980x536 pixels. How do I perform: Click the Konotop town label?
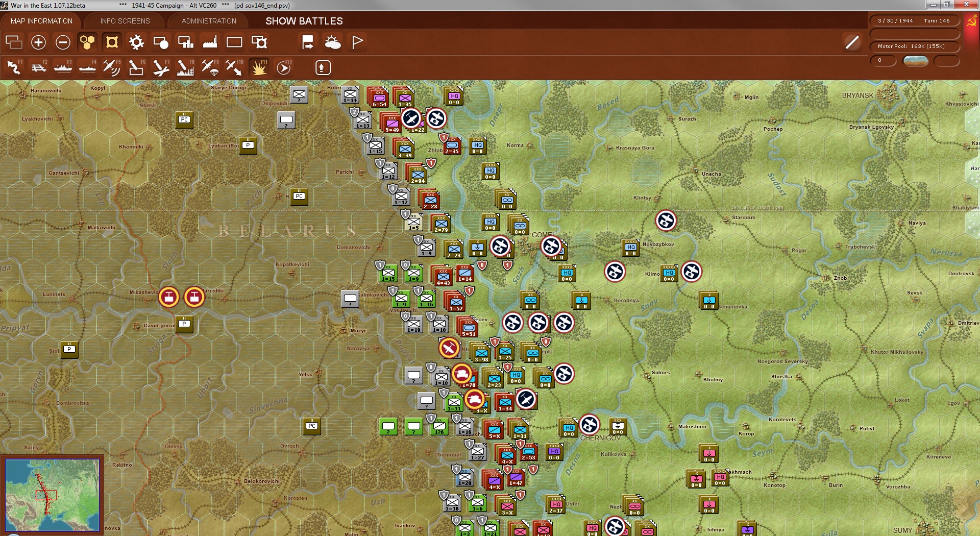point(774,485)
